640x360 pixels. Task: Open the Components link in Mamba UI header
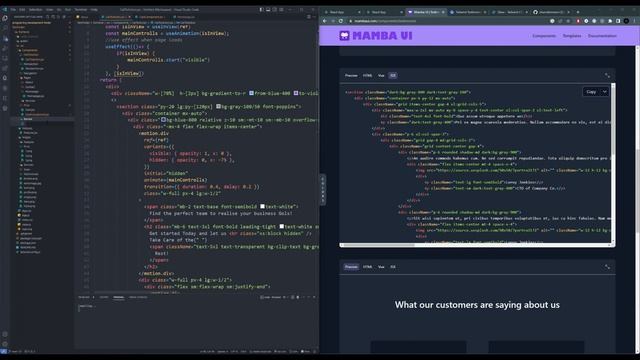click(544, 36)
